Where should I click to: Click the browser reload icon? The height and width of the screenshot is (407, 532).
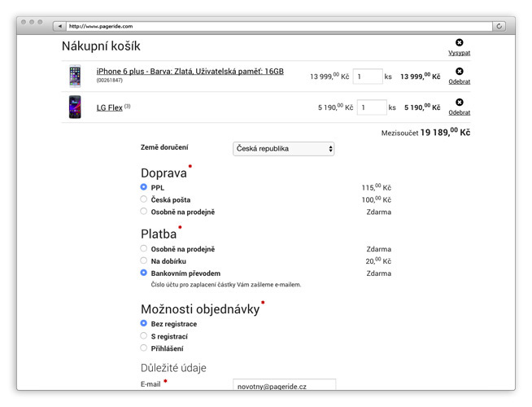point(499,26)
